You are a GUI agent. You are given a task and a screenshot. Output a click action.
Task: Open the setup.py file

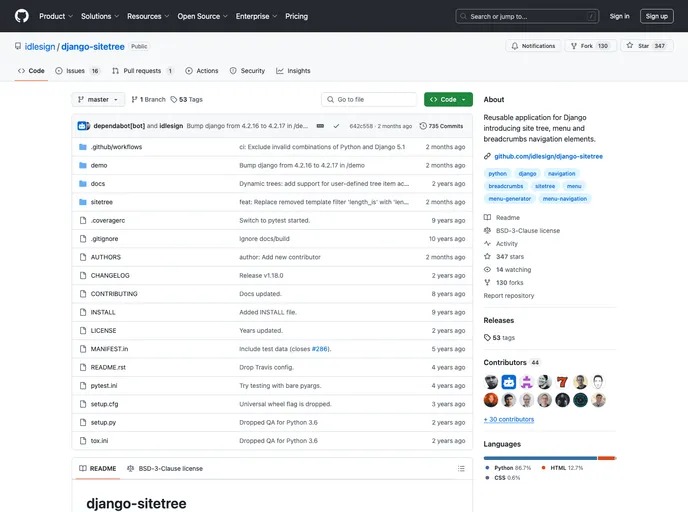coord(104,422)
